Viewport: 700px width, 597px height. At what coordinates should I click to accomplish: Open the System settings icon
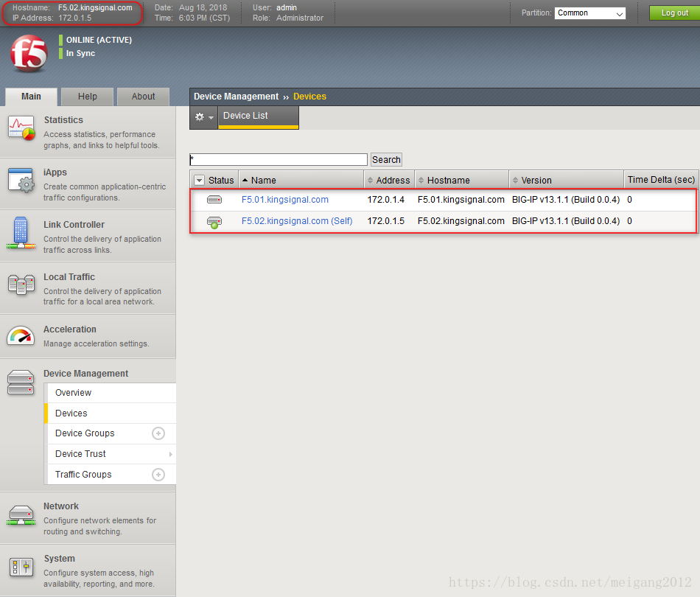(21, 568)
